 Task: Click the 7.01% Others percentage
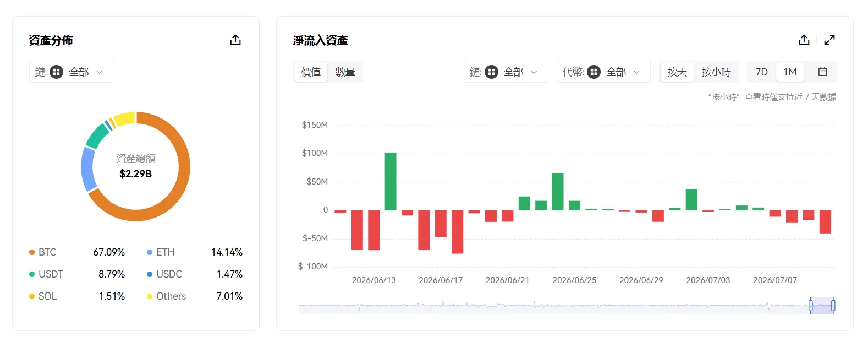coord(229,296)
